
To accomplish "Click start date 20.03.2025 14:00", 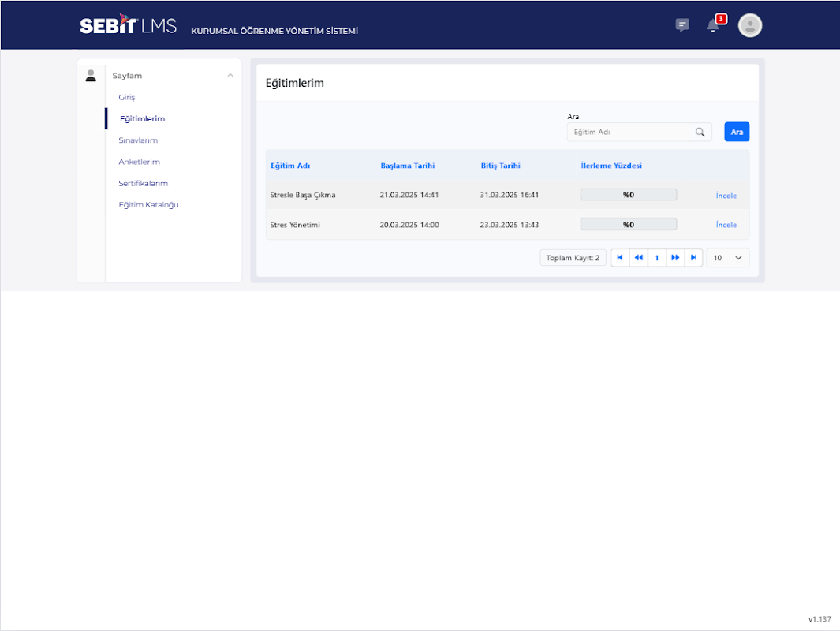I will point(409,225).
